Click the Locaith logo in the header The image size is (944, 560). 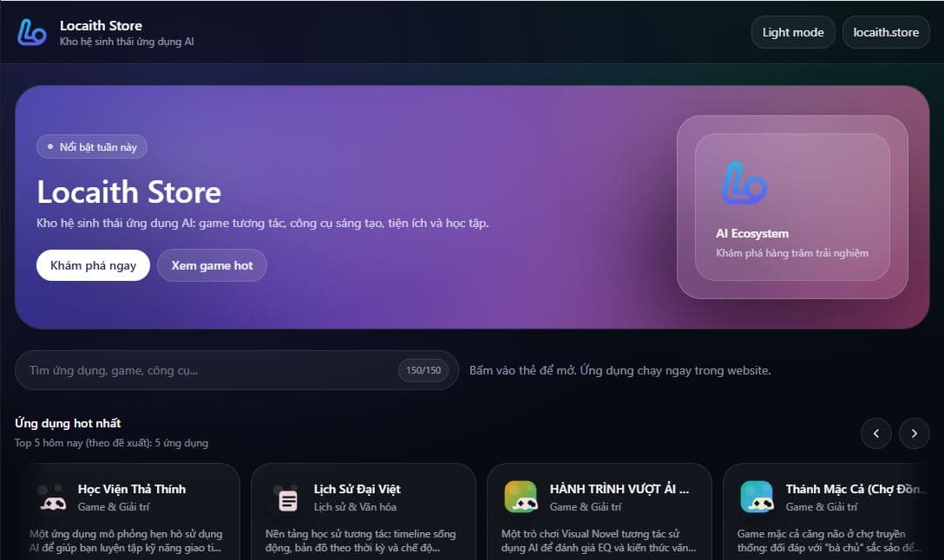click(30, 32)
